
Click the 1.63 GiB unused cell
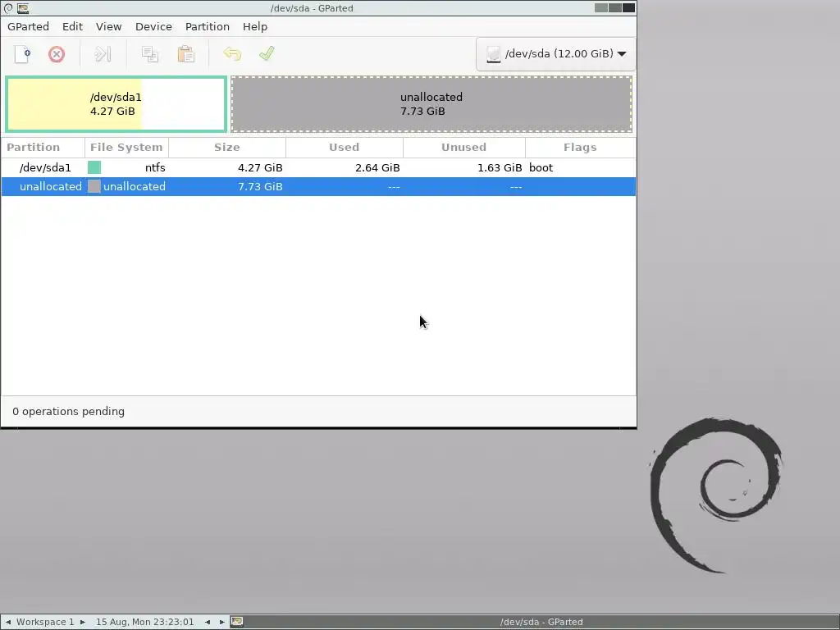500,167
